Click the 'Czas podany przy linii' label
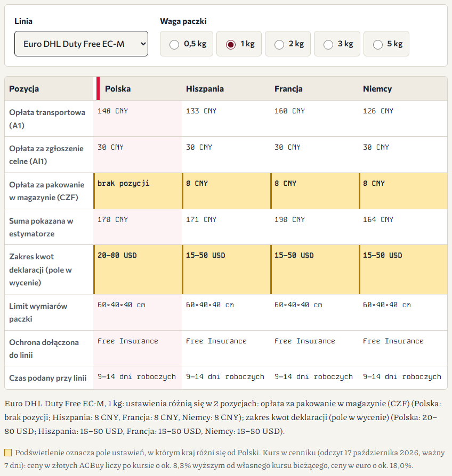This screenshot has height=476, width=452. pyautogui.click(x=48, y=378)
